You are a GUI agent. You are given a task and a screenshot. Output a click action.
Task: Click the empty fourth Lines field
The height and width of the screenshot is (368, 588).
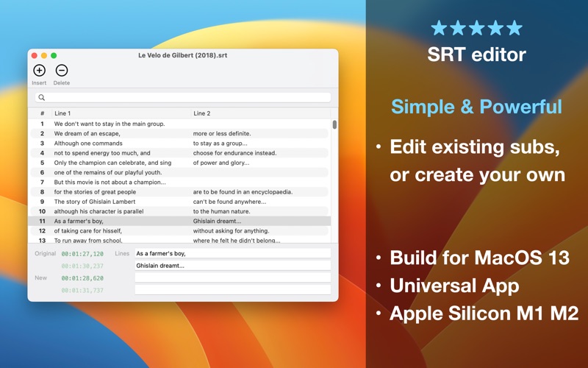point(233,290)
